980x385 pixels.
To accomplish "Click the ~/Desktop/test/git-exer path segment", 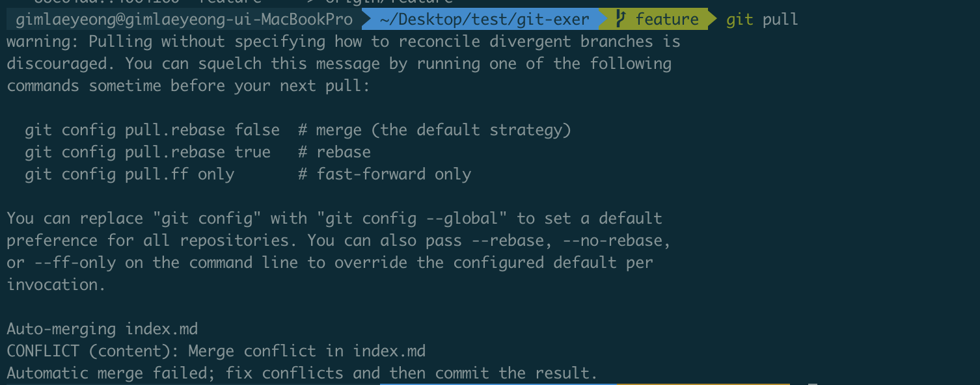I will [484, 20].
